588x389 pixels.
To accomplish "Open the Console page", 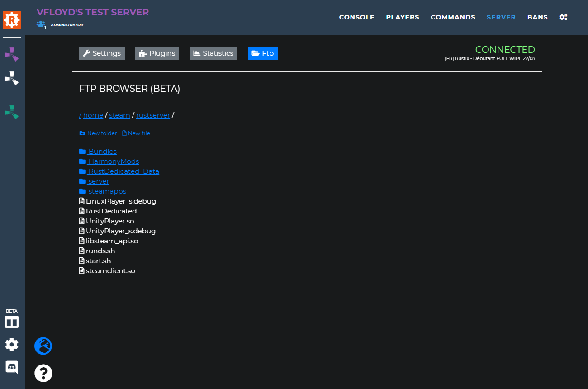I will [357, 17].
